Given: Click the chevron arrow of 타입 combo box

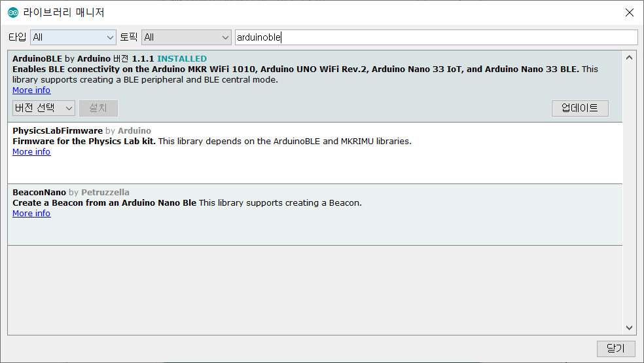Looking at the screenshot, I should [110, 37].
